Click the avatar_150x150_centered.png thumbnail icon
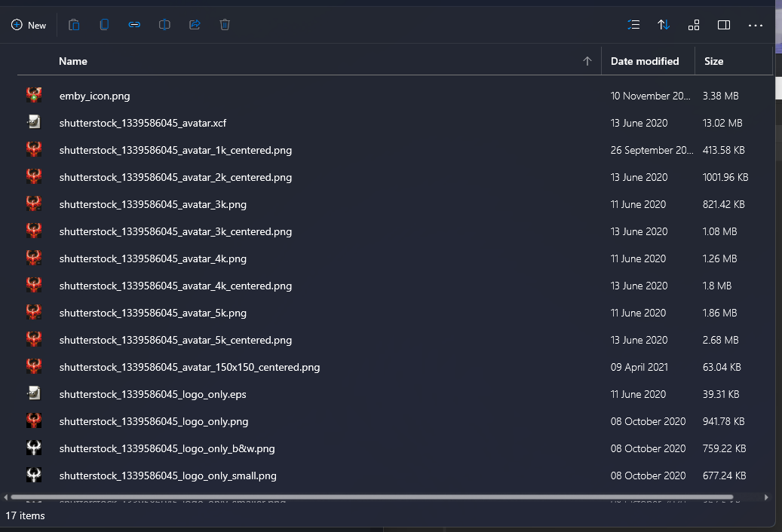The image size is (782, 532). click(x=34, y=367)
